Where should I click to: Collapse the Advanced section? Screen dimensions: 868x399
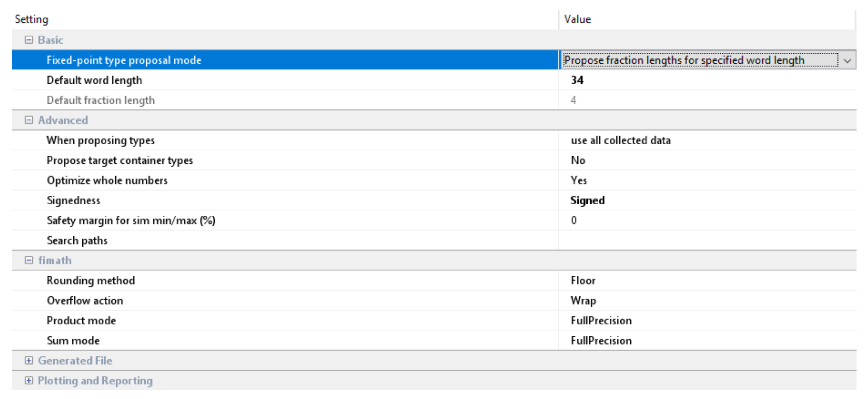(29, 120)
